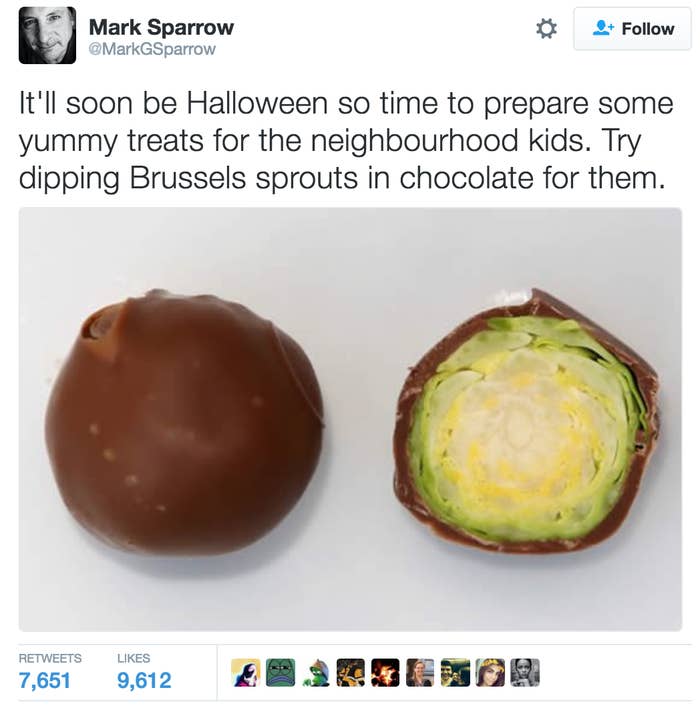This screenshot has width=700, height=708.
Task: Open the green frog face avatar
Action: 280,672
